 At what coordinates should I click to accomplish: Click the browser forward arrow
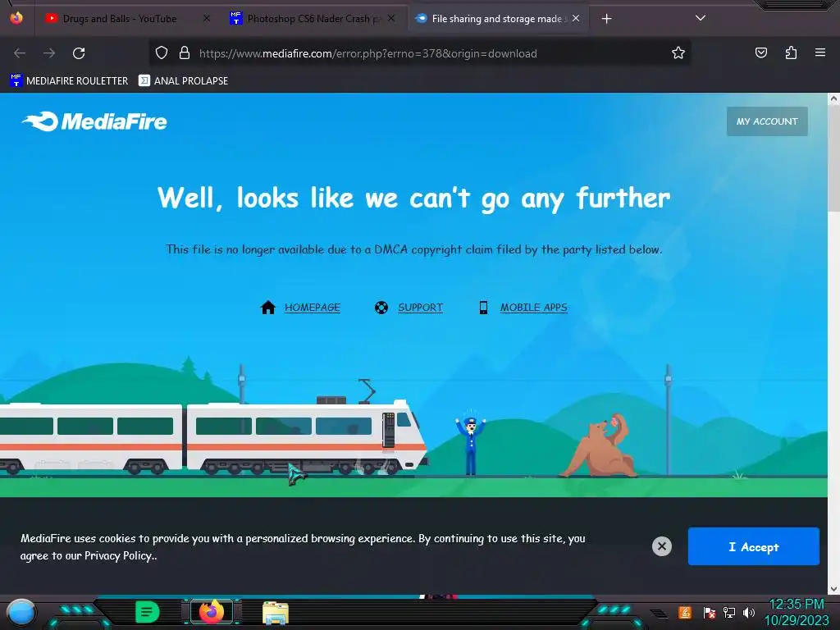click(x=49, y=53)
